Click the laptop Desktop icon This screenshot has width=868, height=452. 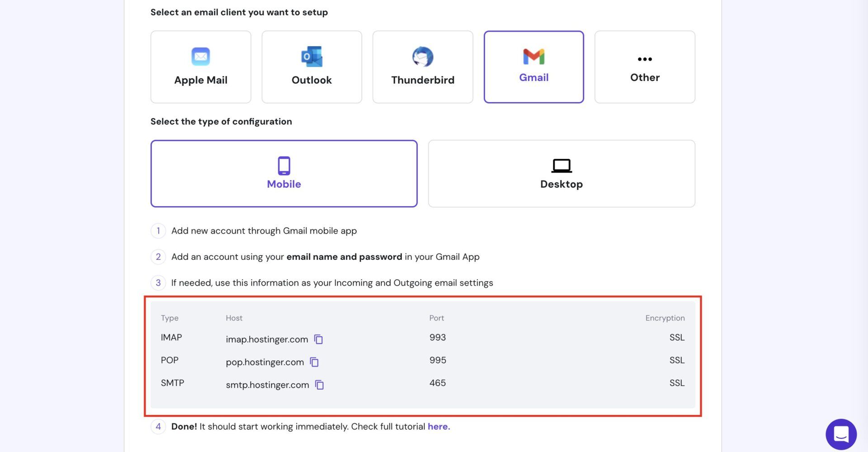coord(561,166)
